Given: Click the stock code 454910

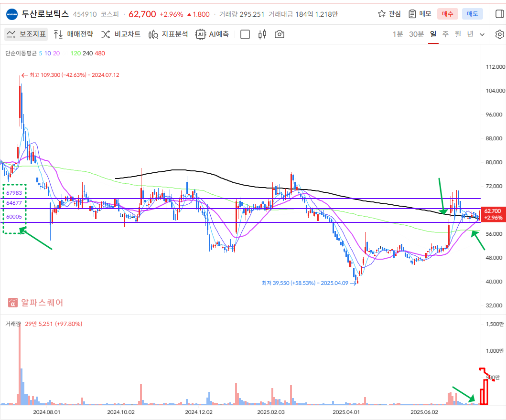Looking at the screenshot, I should pos(85,14).
